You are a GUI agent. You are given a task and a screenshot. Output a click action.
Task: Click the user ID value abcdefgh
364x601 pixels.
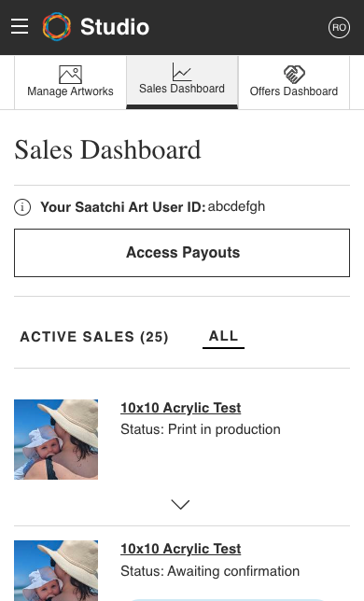[236, 206]
